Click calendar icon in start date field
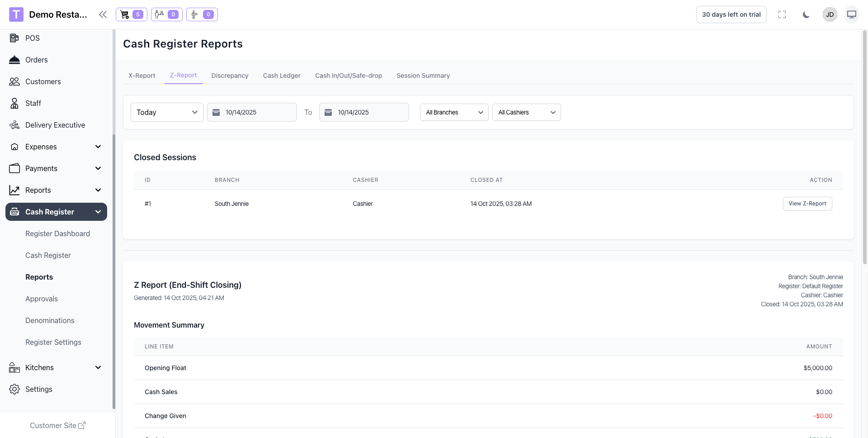Viewport: 868px width, 438px height. (216, 112)
